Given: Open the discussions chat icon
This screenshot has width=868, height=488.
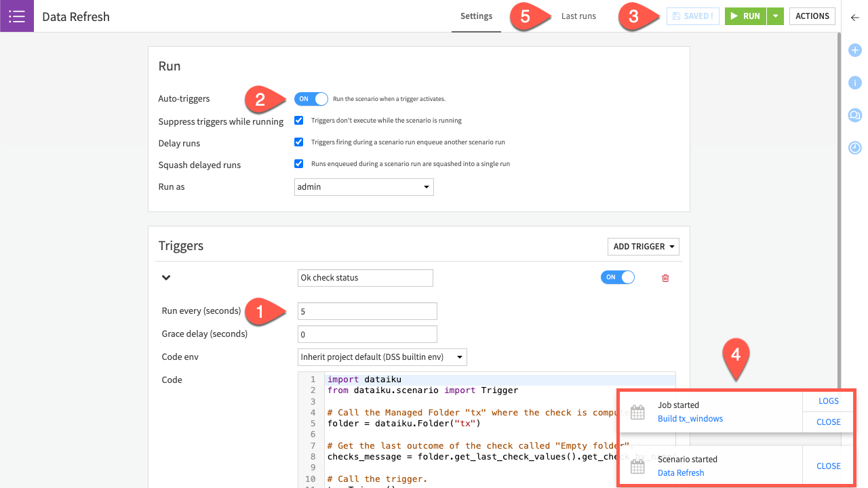Looking at the screenshot, I should 854,115.
